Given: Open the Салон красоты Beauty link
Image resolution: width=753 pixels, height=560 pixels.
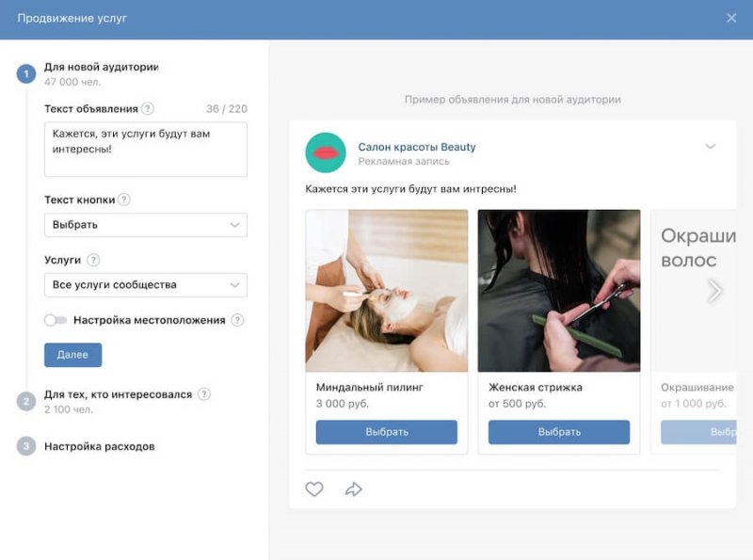Looking at the screenshot, I should click(417, 147).
